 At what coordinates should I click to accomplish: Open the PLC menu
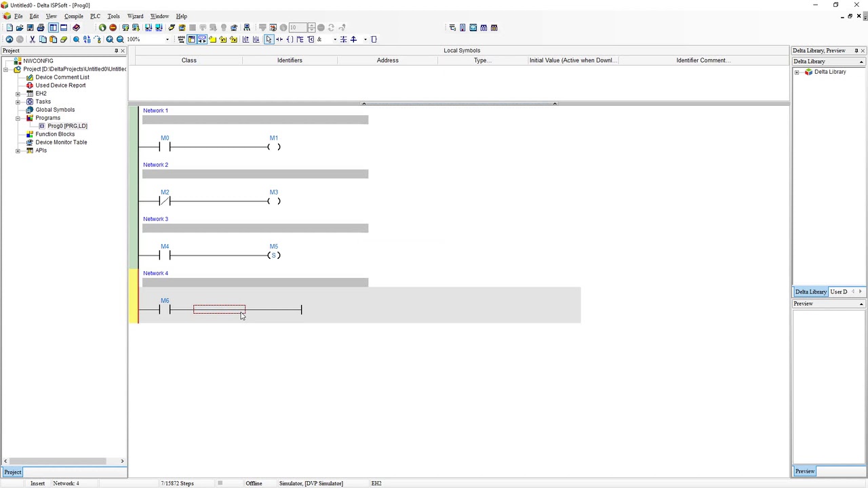[x=95, y=16]
